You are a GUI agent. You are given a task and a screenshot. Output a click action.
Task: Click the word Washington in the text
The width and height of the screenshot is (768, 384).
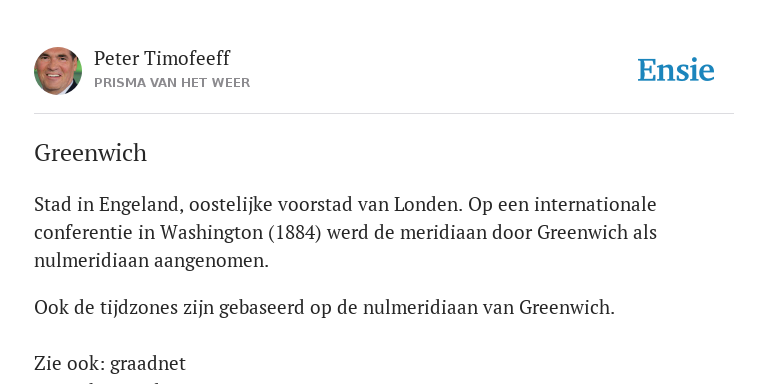click(x=212, y=233)
